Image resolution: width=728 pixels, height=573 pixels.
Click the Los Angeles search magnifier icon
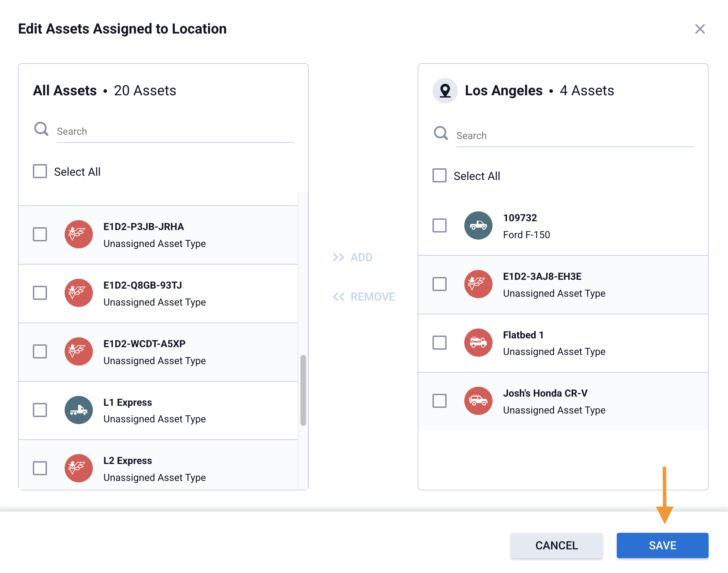click(441, 133)
